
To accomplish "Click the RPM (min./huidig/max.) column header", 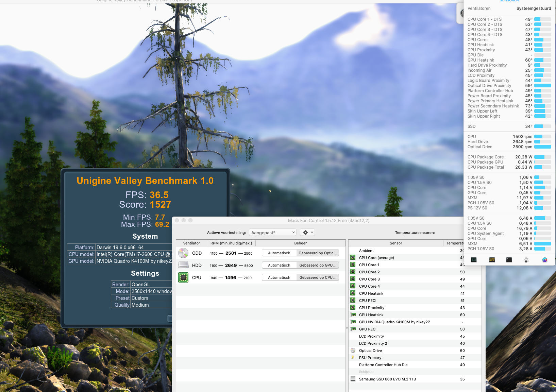I will pos(231,243).
